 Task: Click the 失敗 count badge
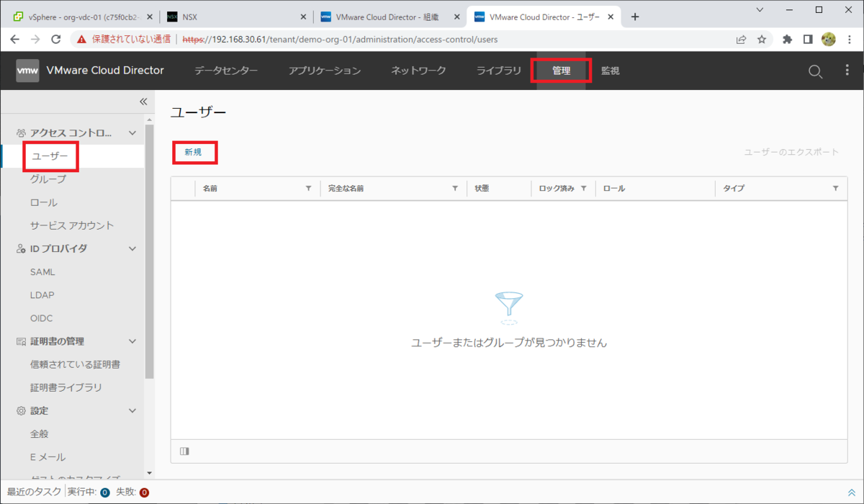pos(144,492)
